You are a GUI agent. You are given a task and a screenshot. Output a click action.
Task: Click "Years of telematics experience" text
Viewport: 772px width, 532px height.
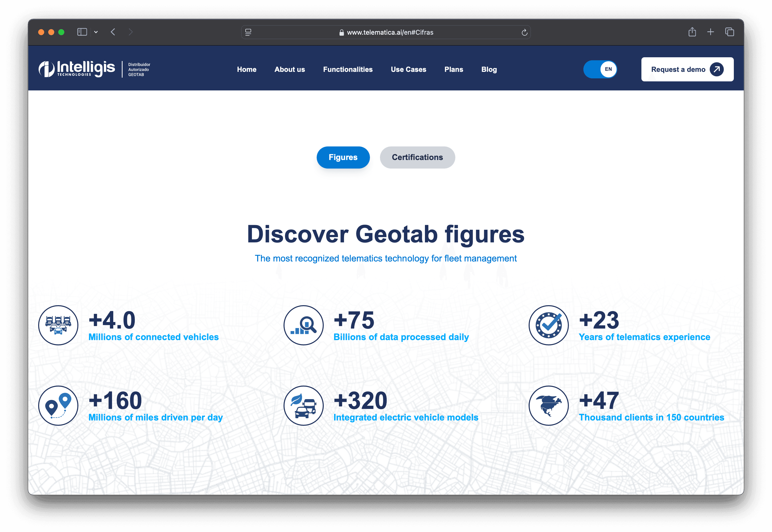click(644, 337)
